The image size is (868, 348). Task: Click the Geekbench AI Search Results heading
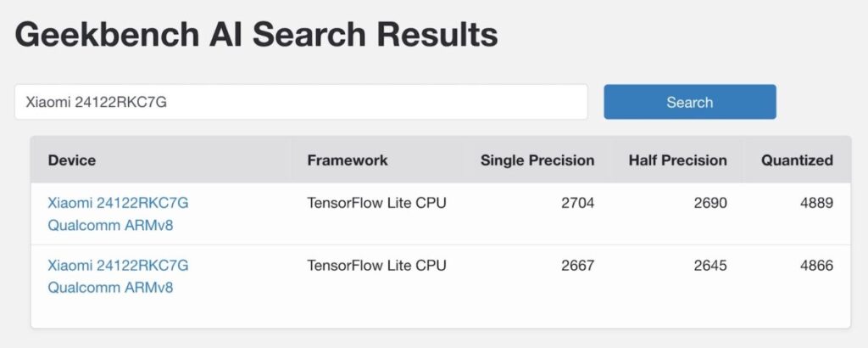256,35
